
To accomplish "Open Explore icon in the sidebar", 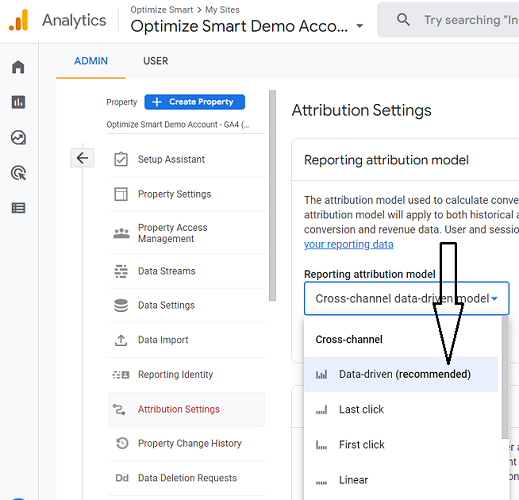I will tap(18, 137).
